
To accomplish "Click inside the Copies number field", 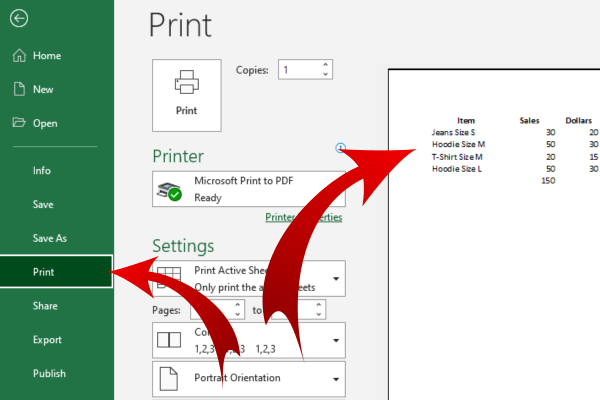I will (300, 70).
